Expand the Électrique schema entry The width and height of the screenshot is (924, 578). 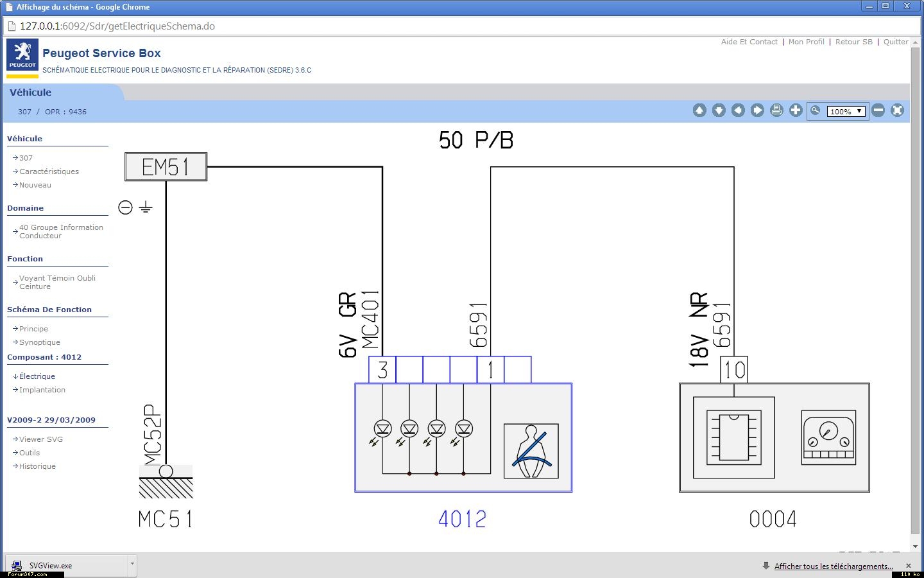[37, 376]
